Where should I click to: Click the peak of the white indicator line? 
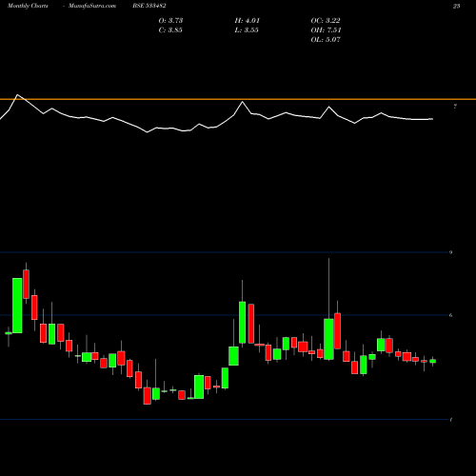(x=17, y=94)
